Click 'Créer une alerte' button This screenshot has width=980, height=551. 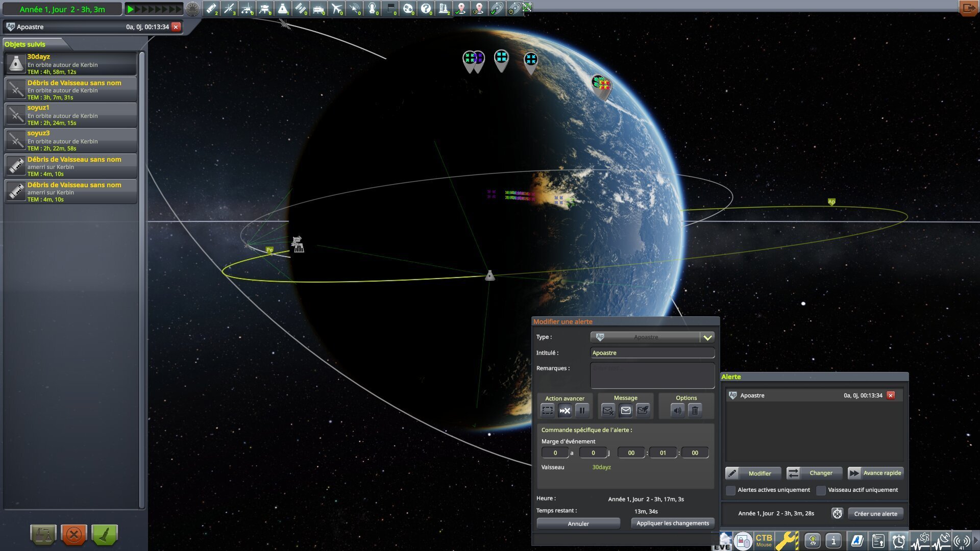pyautogui.click(x=875, y=514)
